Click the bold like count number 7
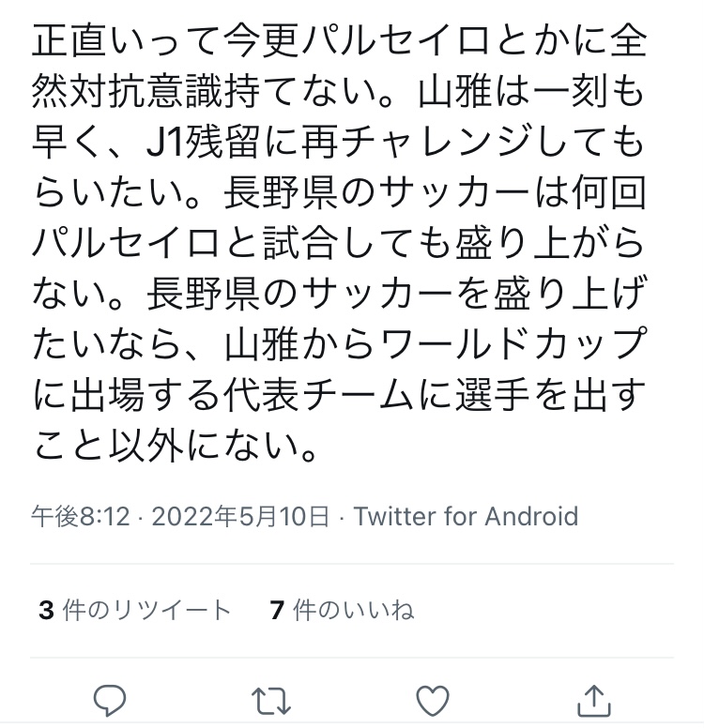The height and width of the screenshot is (728, 704). (277, 610)
